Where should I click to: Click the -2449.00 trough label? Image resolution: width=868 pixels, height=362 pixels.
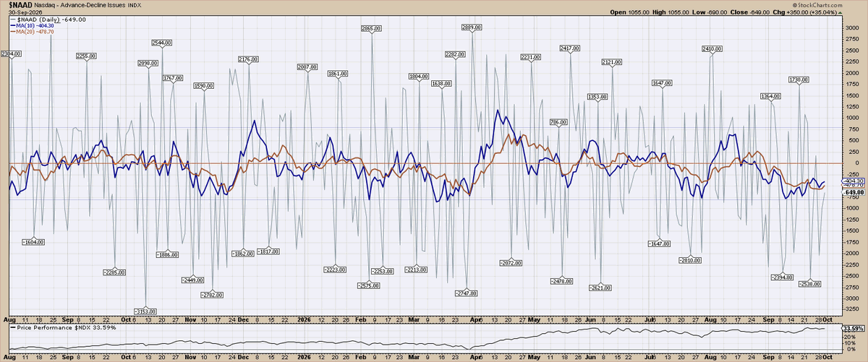(x=192, y=280)
